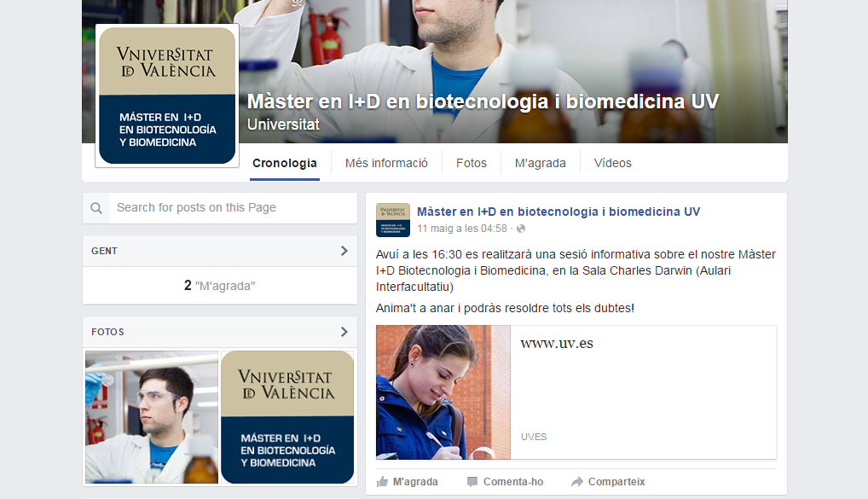The width and height of the screenshot is (868, 499).
Task: Open the university logo photo in FOTOS
Action: point(287,417)
